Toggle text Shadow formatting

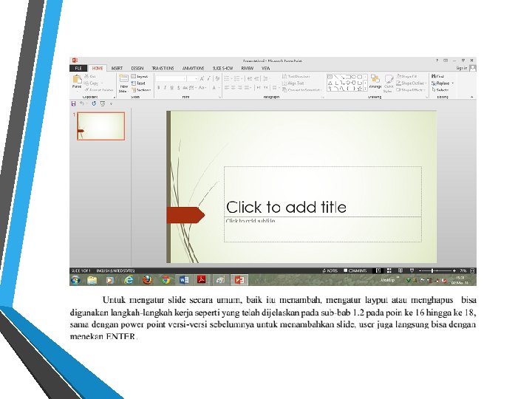179,88
